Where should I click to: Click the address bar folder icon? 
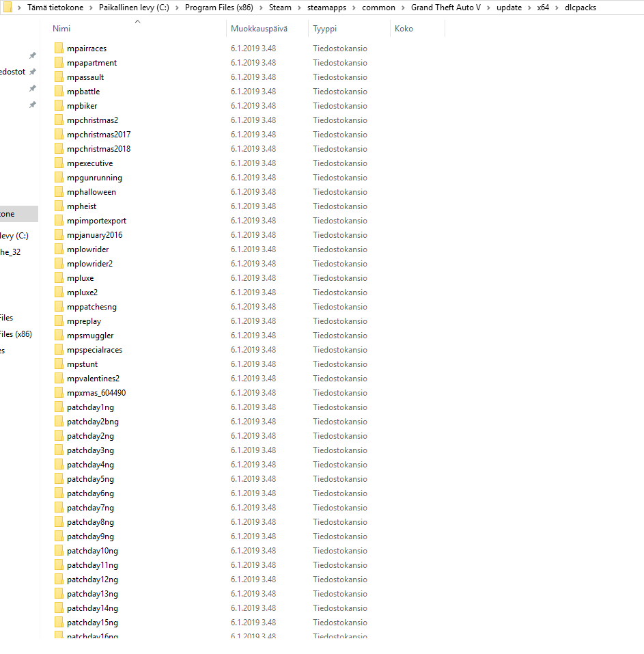tap(8, 7)
